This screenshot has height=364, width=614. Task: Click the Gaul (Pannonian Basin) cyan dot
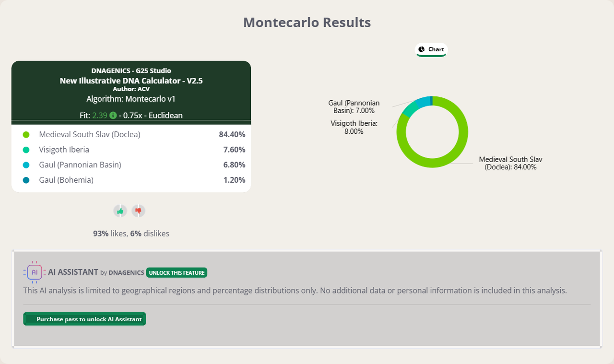[26, 165]
